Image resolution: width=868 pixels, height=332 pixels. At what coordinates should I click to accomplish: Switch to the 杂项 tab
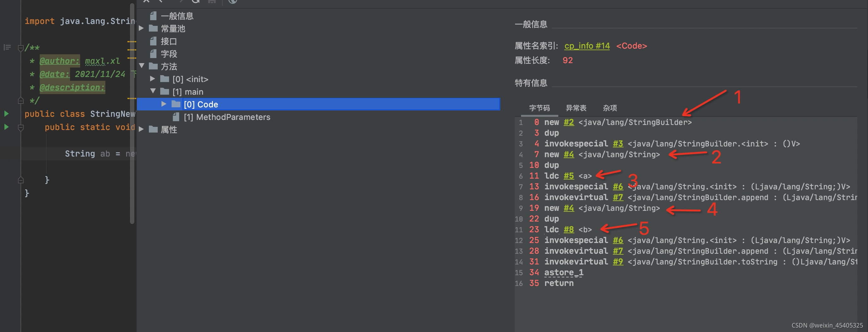point(610,108)
